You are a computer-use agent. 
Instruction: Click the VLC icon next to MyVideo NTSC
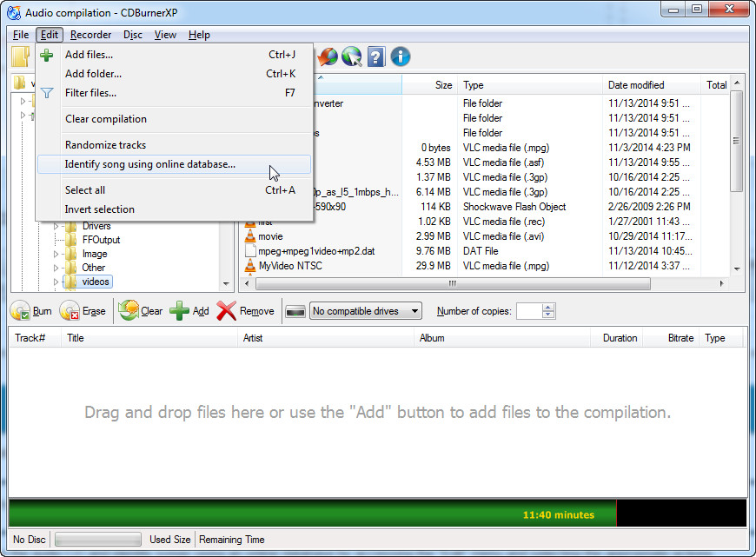tap(250, 266)
